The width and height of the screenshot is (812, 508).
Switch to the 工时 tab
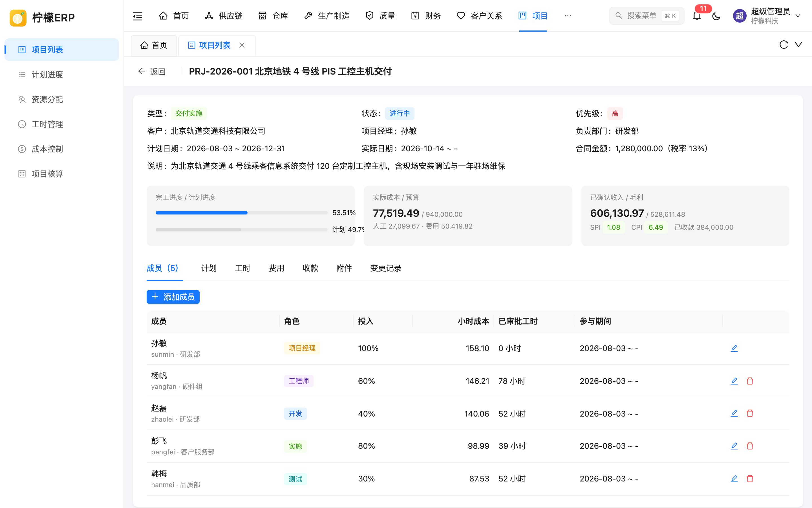pyautogui.click(x=242, y=268)
